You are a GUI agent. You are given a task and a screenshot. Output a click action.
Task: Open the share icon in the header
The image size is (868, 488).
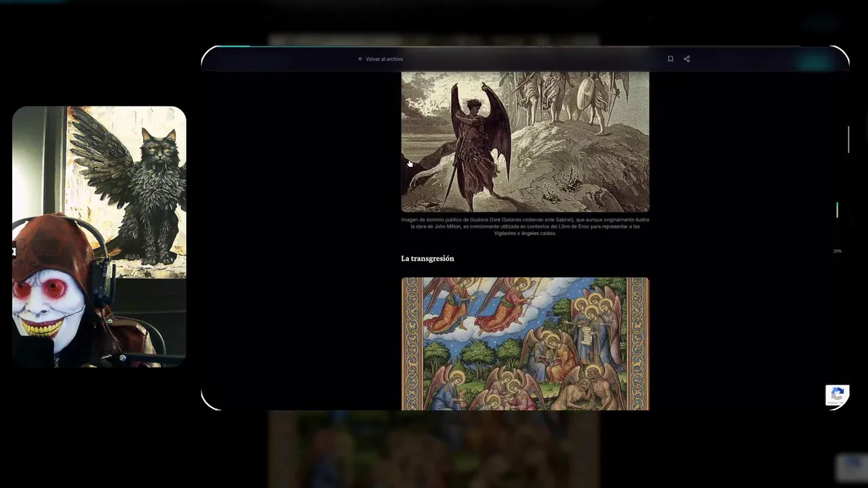pos(686,59)
